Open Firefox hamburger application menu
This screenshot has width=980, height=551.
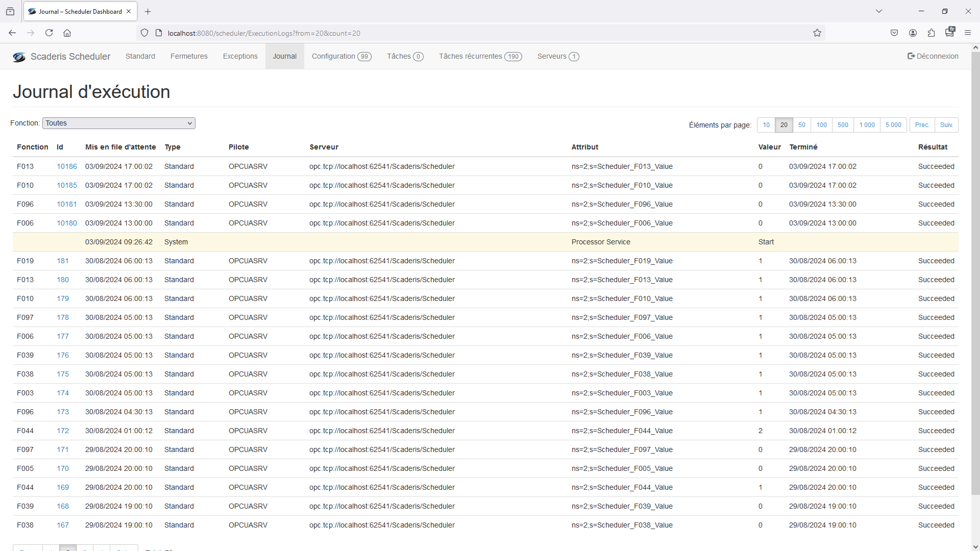click(x=968, y=33)
